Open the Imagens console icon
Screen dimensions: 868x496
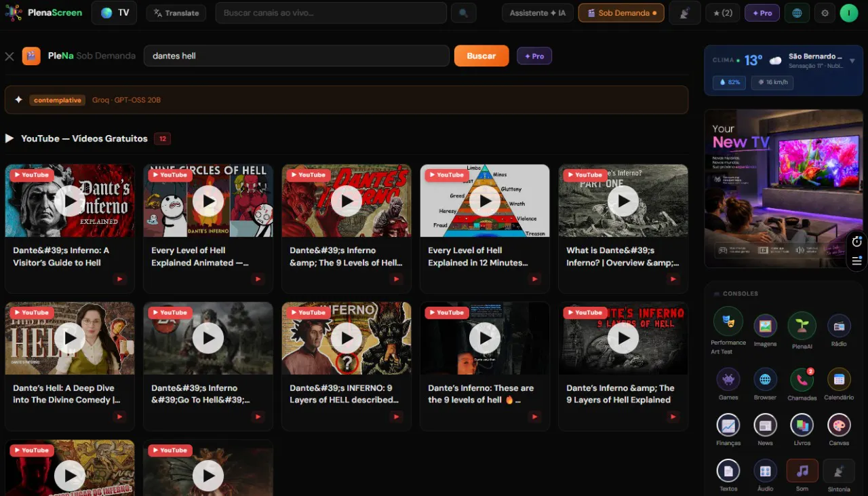pyautogui.click(x=765, y=326)
